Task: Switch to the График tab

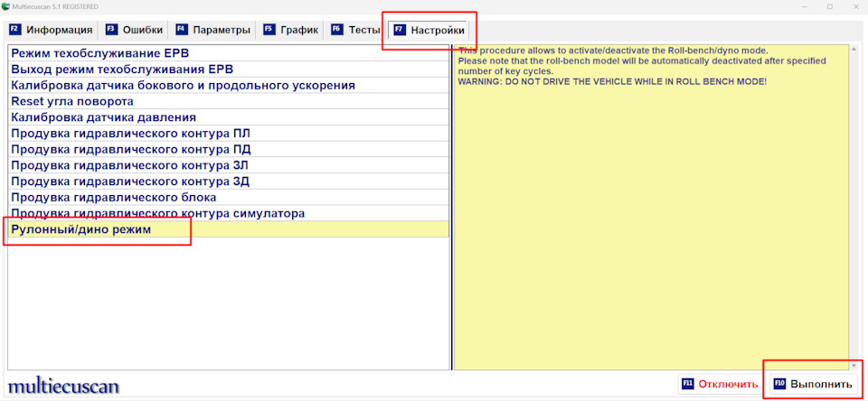Action: coord(290,30)
